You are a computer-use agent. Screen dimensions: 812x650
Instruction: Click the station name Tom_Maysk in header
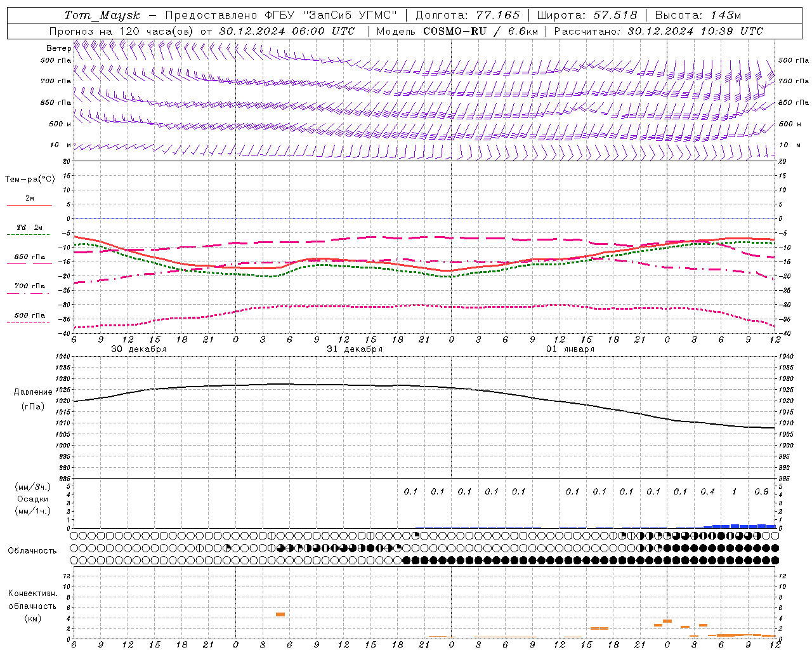pyautogui.click(x=102, y=15)
